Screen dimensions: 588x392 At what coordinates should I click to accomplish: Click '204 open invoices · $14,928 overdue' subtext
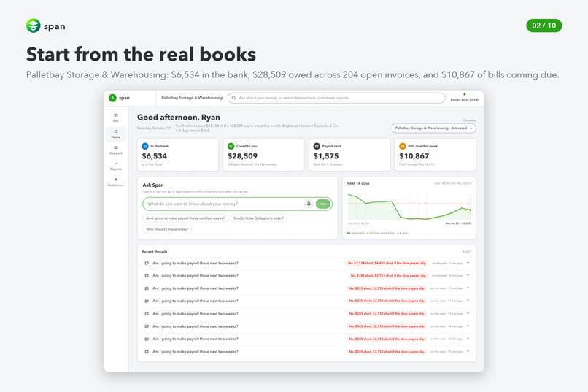coord(252,164)
